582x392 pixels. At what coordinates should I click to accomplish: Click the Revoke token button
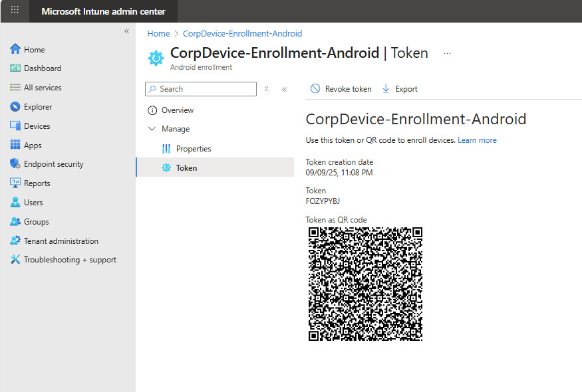click(341, 89)
